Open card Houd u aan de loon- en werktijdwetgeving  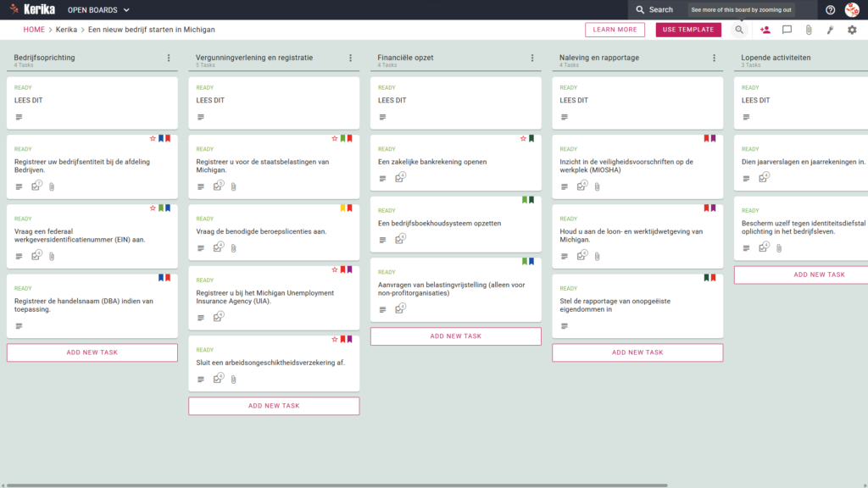(x=637, y=236)
